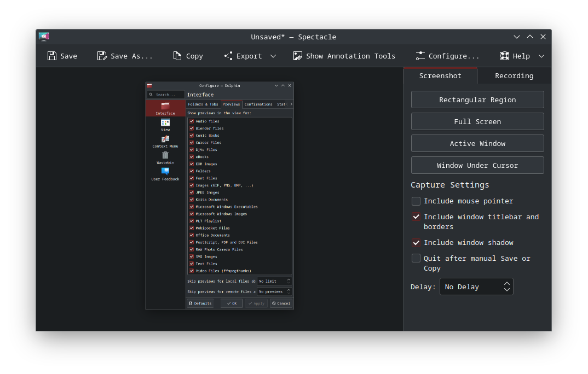This screenshot has width=588, height=374.
Task: Switch to the Recording tab
Action: click(x=514, y=75)
